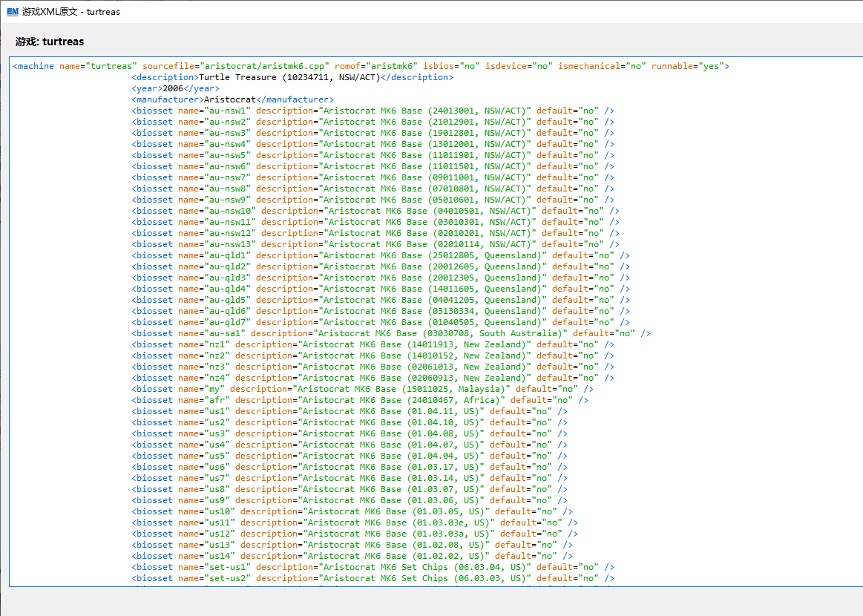Click the New Zealand line with base 02060913
The height and width of the screenshot is (616, 863).
pyautogui.click(x=373, y=378)
